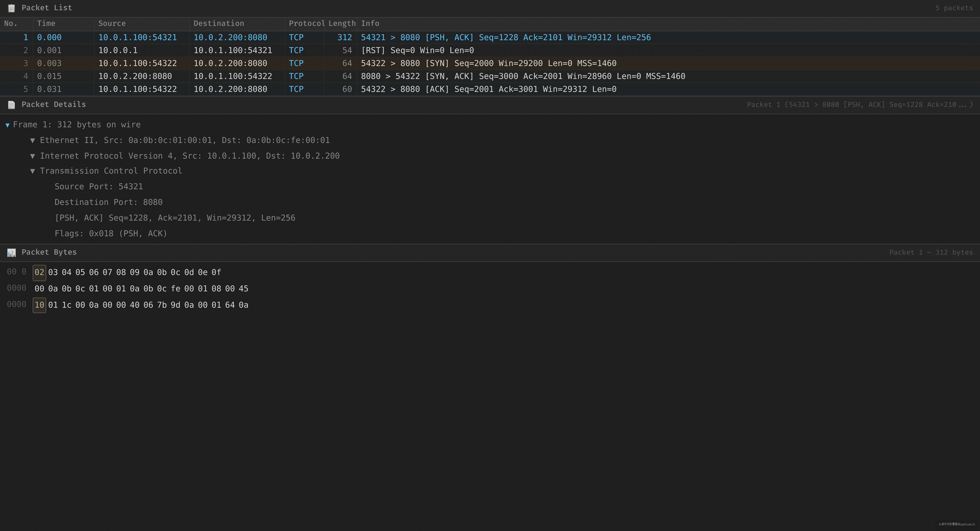Click the Packet Details document icon
This screenshot has height=531, width=980.
(x=11, y=105)
